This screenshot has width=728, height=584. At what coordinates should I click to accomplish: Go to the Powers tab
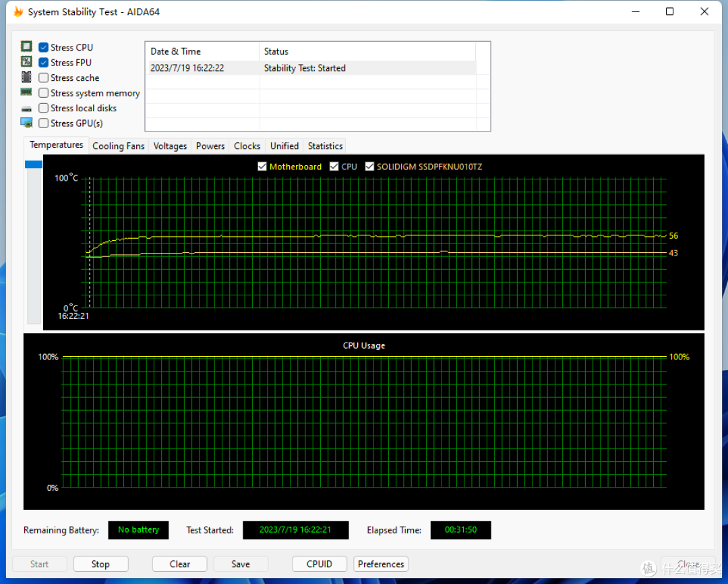click(x=210, y=146)
